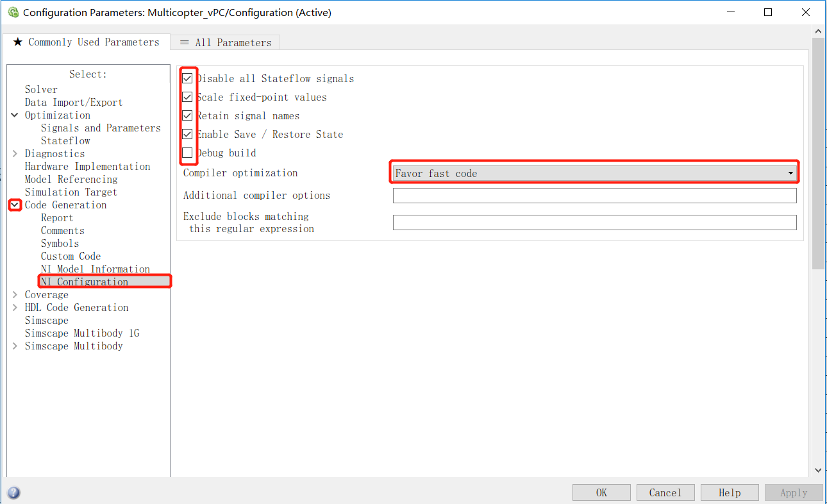Click the Compiler optimization label
This screenshot has height=504, width=827.
tap(240, 173)
